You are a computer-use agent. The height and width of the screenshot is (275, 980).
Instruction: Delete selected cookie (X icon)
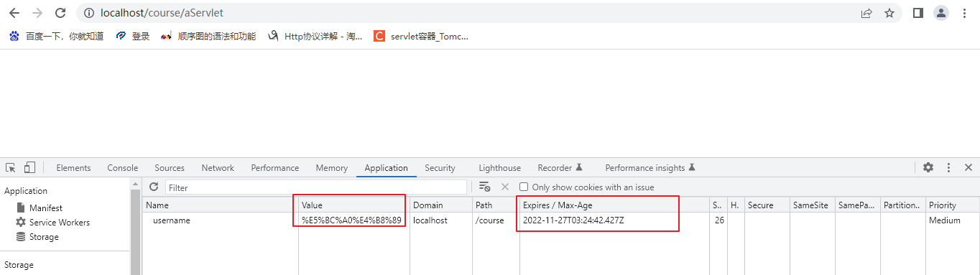pyautogui.click(x=504, y=187)
